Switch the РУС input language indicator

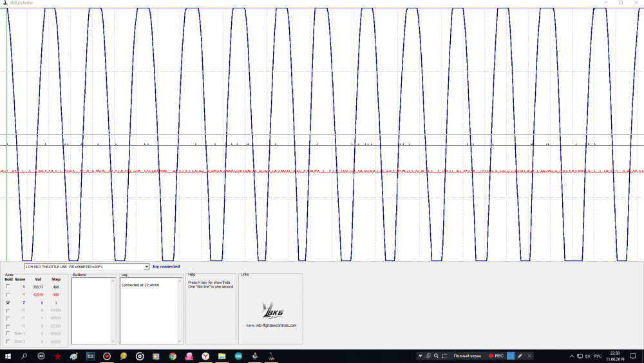pos(597,356)
